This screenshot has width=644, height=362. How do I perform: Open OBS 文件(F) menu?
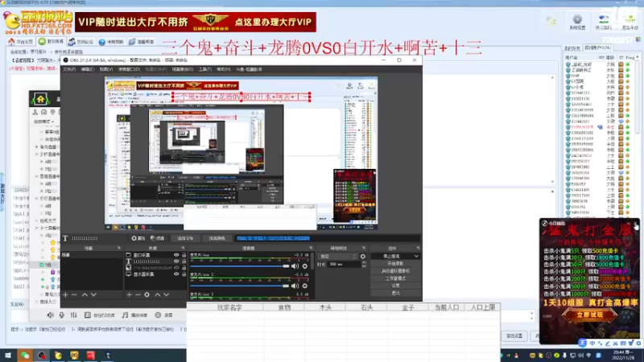click(69, 69)
